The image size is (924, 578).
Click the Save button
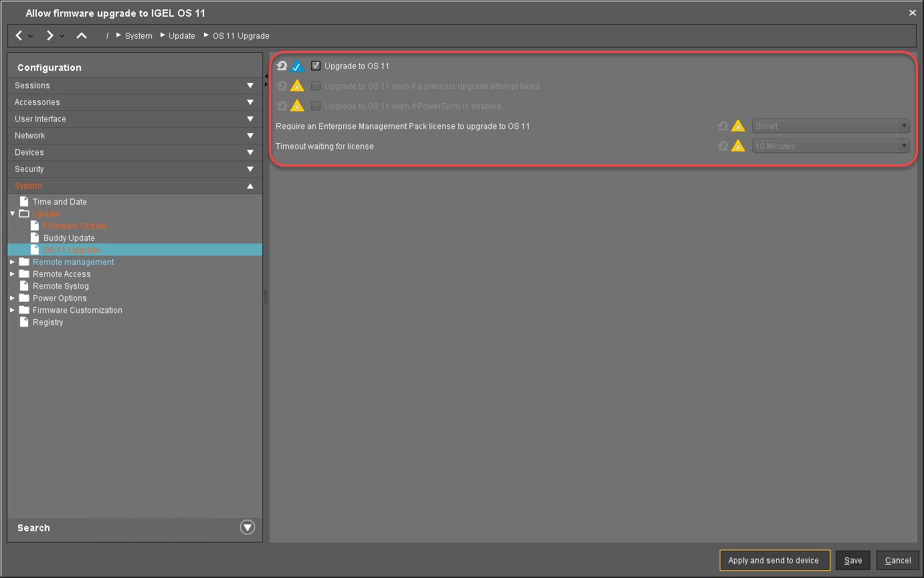click(x=853, y=561)
